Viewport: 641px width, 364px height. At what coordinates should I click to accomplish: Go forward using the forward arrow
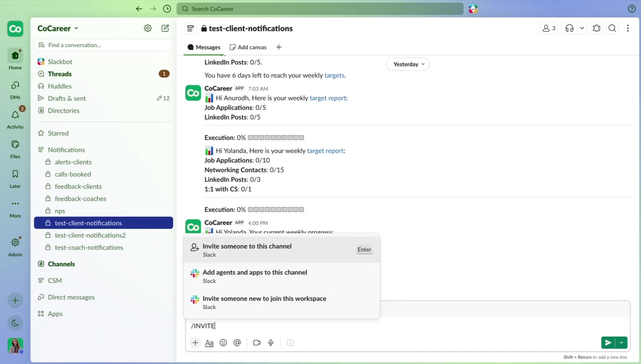click(x=153, y=9)
